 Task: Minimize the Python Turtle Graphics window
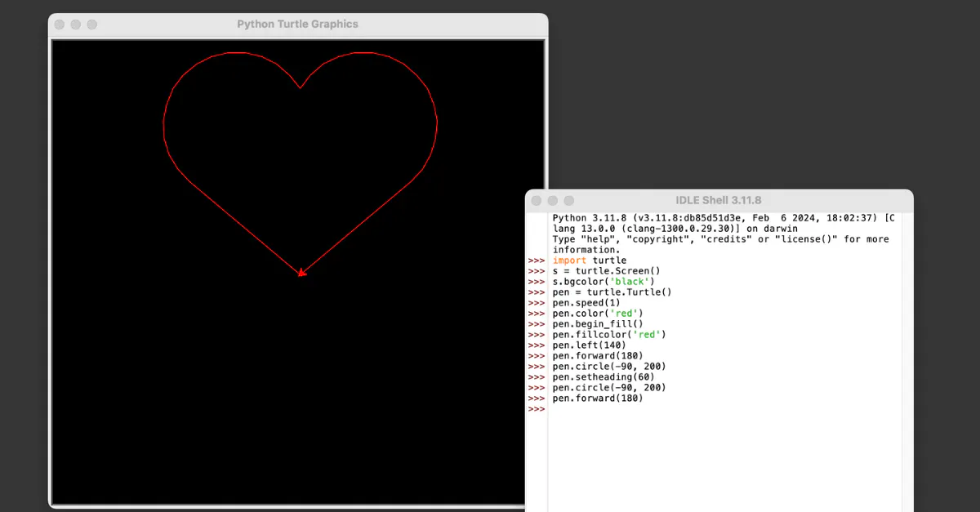click(76, 24)
